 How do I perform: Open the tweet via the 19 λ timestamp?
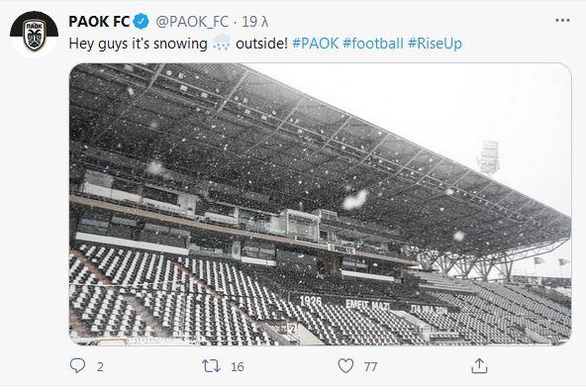pyautogui.click(x=254, y=22)
